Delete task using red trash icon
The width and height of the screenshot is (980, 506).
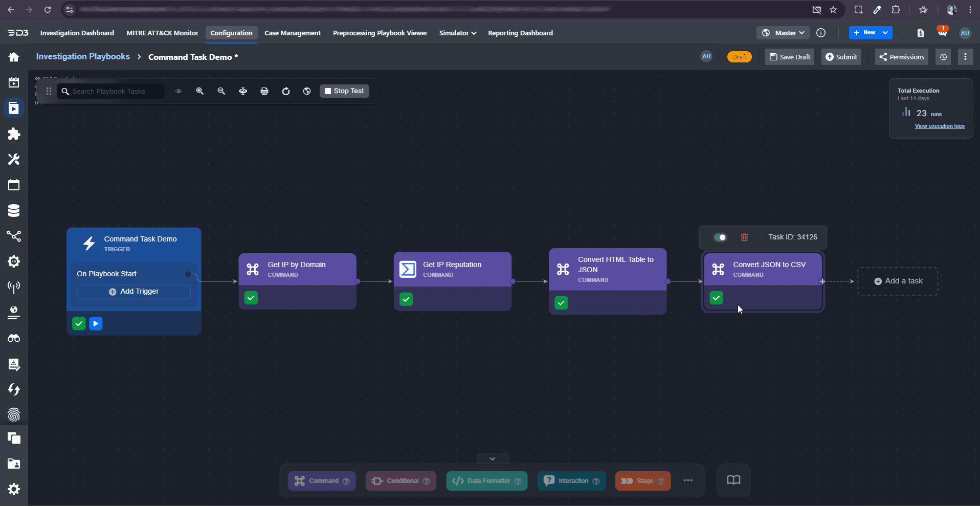[x=744, y=237]
